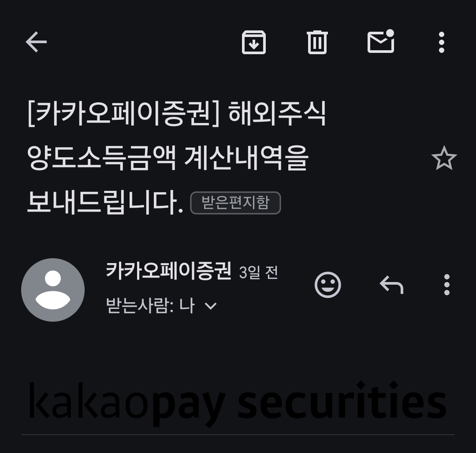The width and height of the screenshot is (476, 453).
Task: Add an emoji reaction with the smiley icon
Action: click(328, 285)
